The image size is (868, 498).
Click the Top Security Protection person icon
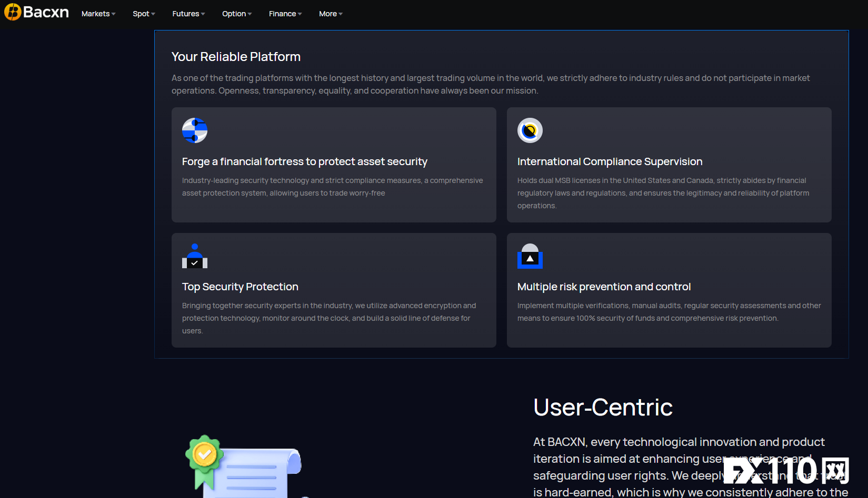(x=195, y=256)
